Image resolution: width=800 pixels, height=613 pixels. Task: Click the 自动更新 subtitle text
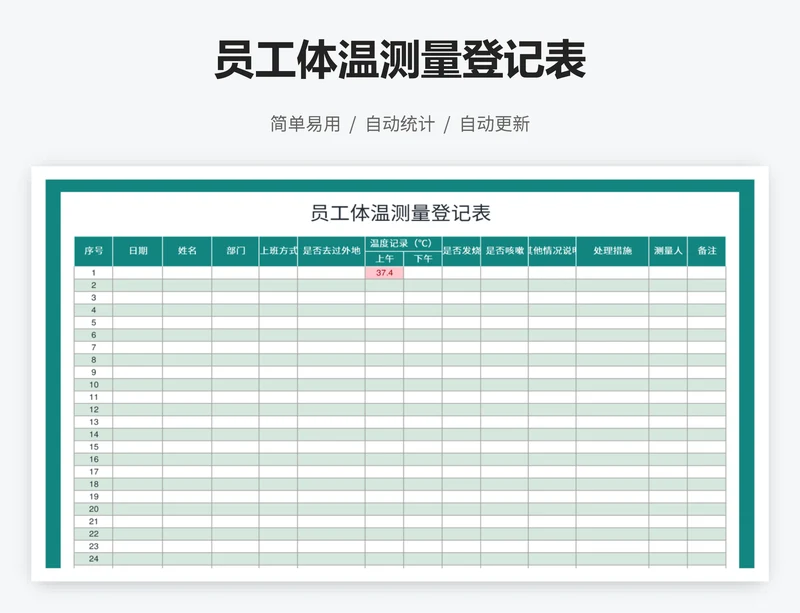(495, 124)
